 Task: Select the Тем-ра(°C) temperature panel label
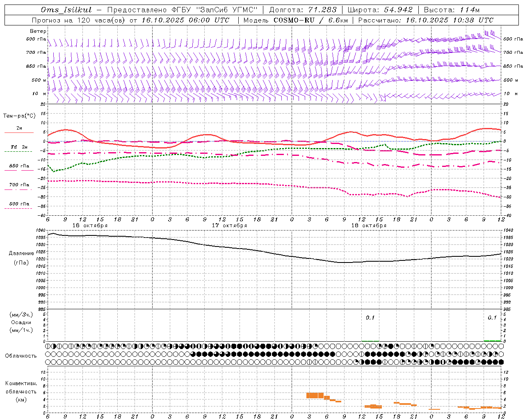point(19,116)
